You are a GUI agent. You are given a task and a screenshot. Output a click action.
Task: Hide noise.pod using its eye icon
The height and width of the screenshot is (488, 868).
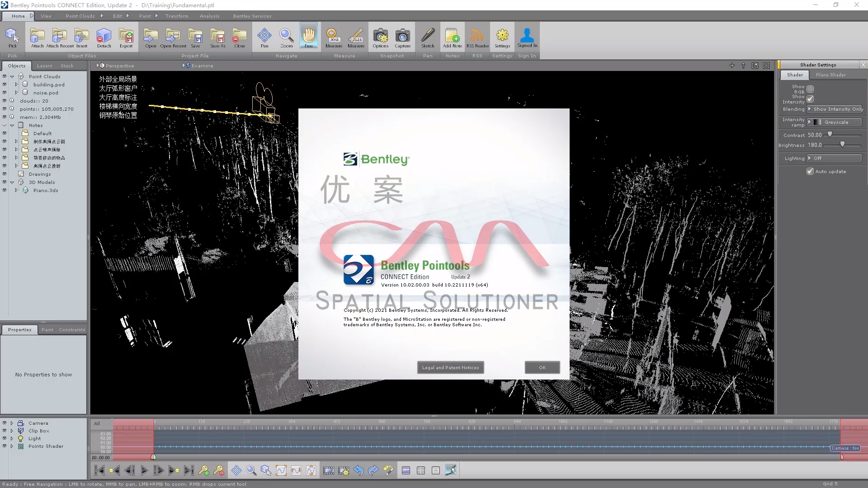point(5,93)
